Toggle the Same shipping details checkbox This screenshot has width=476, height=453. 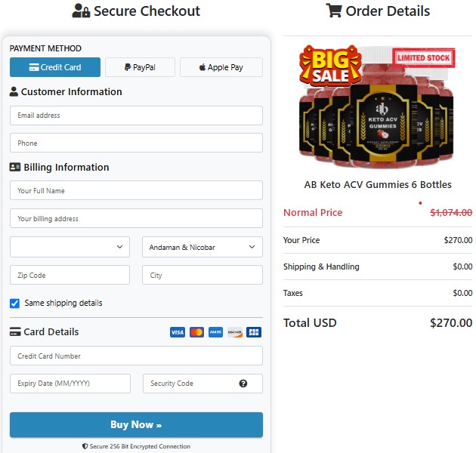[14, 304]
